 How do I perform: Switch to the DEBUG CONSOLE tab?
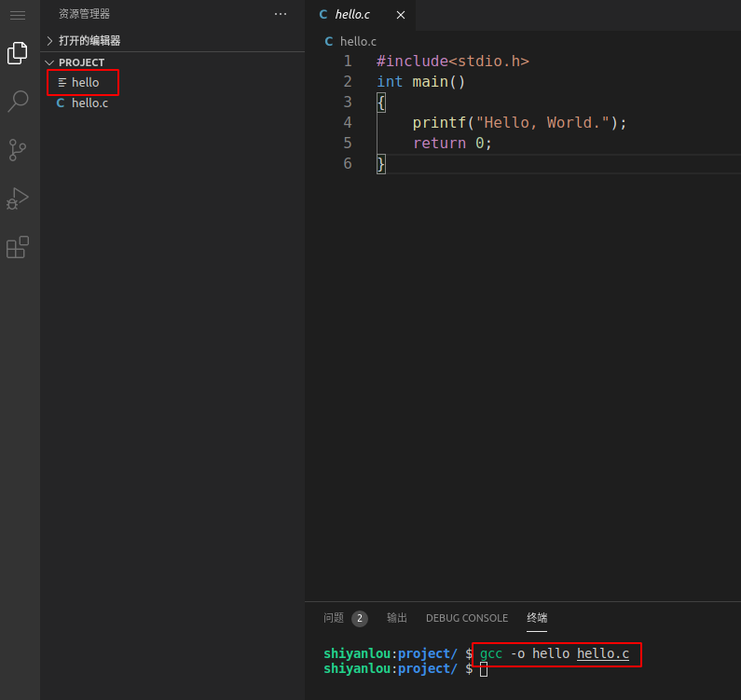(x=467, y=618)
